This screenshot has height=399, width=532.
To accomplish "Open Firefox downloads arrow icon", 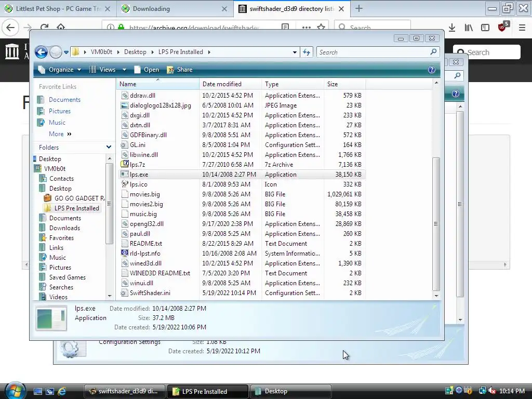I will click(x=452, y=28).
